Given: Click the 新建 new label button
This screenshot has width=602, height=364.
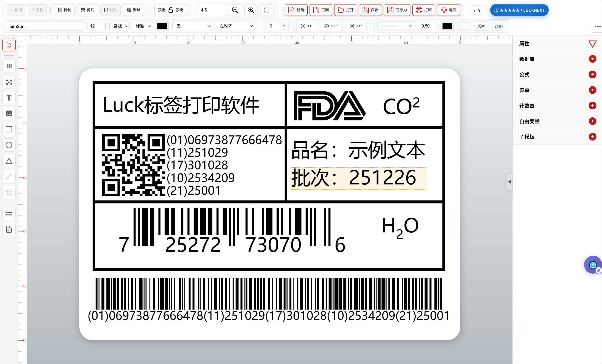Looking at the screenshot, I should coord(296,10).
